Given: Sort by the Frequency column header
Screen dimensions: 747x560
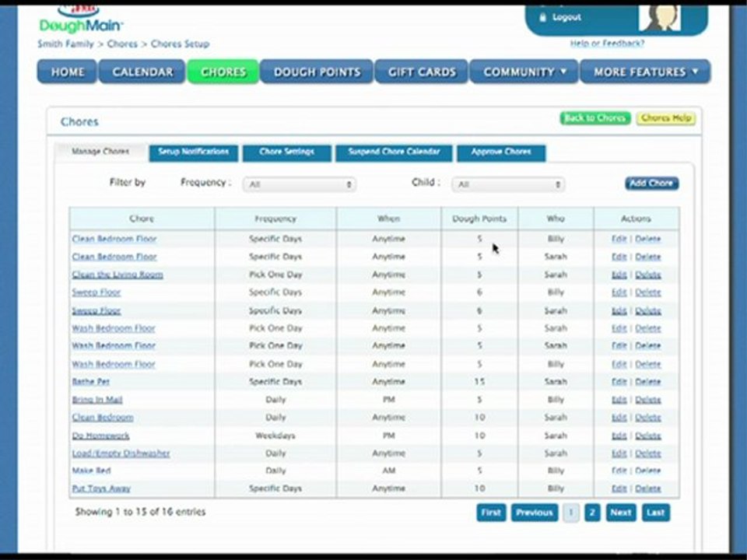Looking at the screenshot, I should (x=275, y=219).
